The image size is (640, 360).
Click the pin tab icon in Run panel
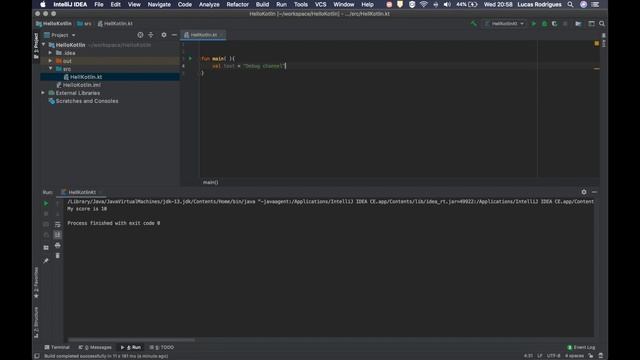tap(46, 260)
